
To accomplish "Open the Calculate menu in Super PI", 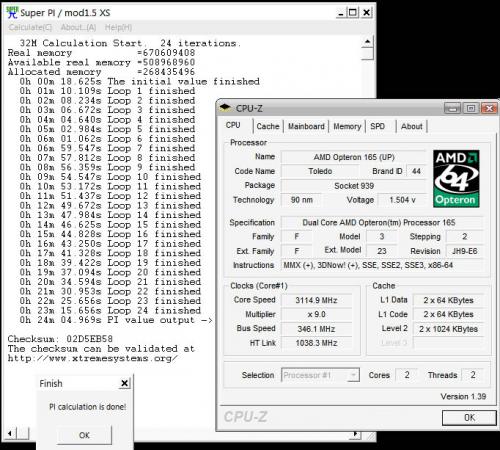I will (x=30, y=27).
